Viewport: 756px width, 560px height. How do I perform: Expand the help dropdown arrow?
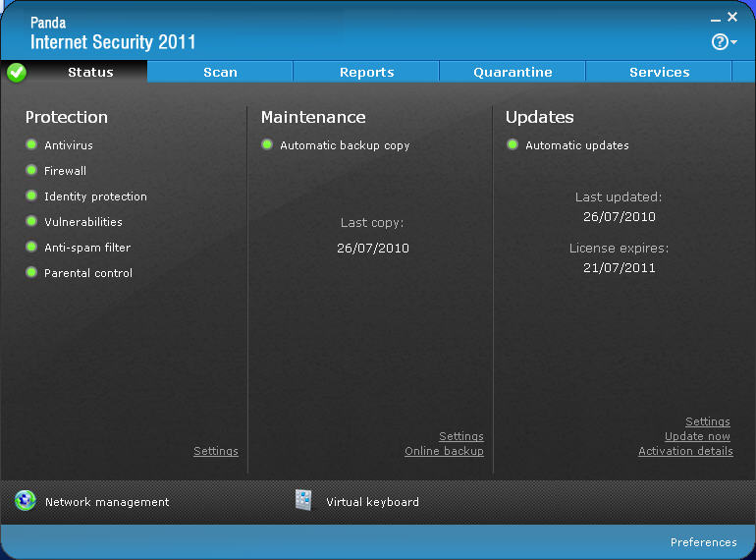(733, 42)
